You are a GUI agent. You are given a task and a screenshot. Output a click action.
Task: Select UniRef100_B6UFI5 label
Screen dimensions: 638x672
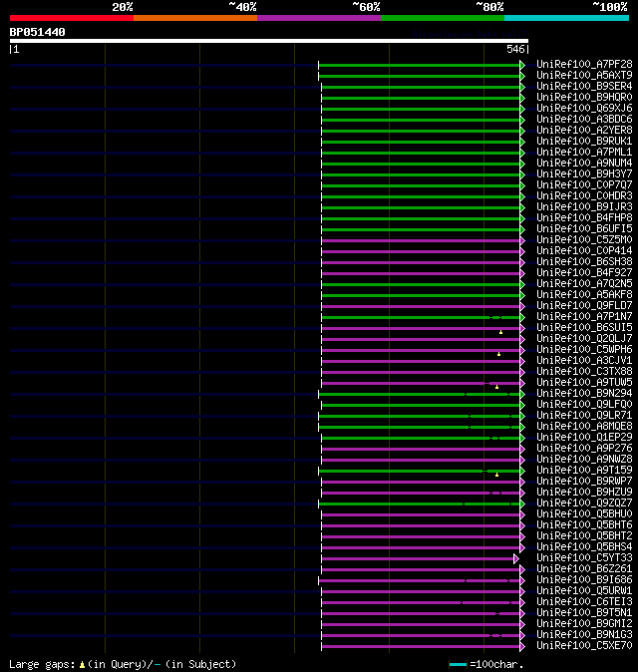point(584,229)
